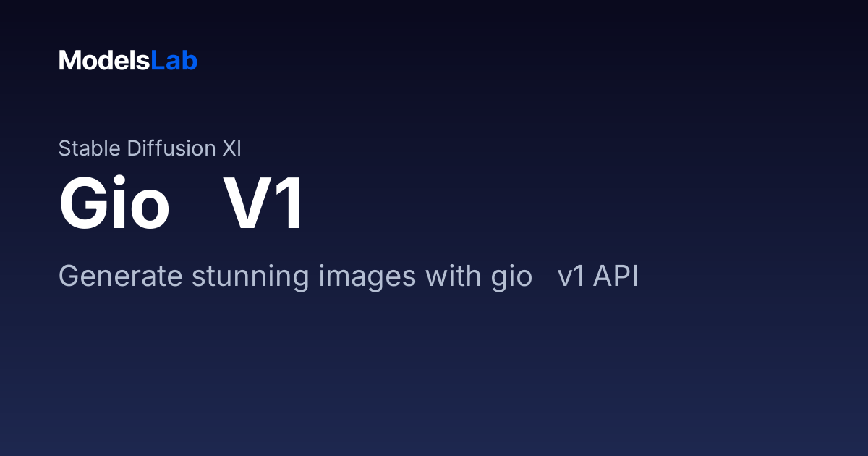The width and height of the screenshot is (868, 456).
Task: Select the blue "Lab" part of logo
Action: pos(174,61)
